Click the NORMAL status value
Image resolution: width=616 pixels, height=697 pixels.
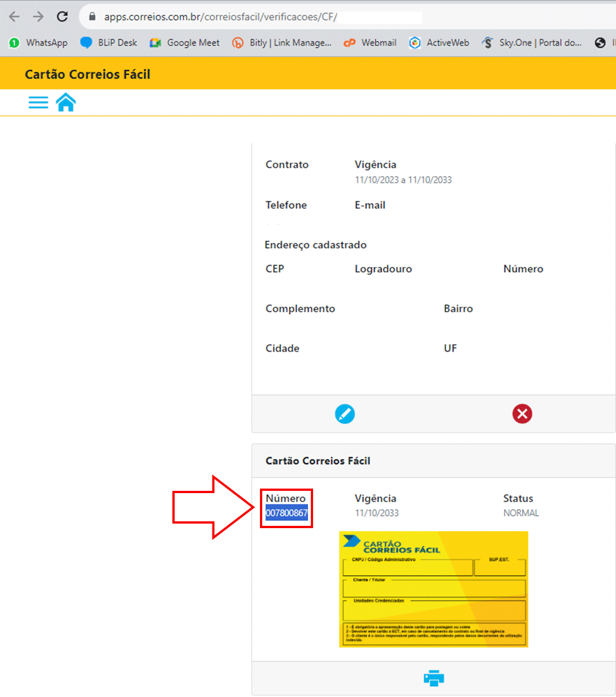point(521,513)
